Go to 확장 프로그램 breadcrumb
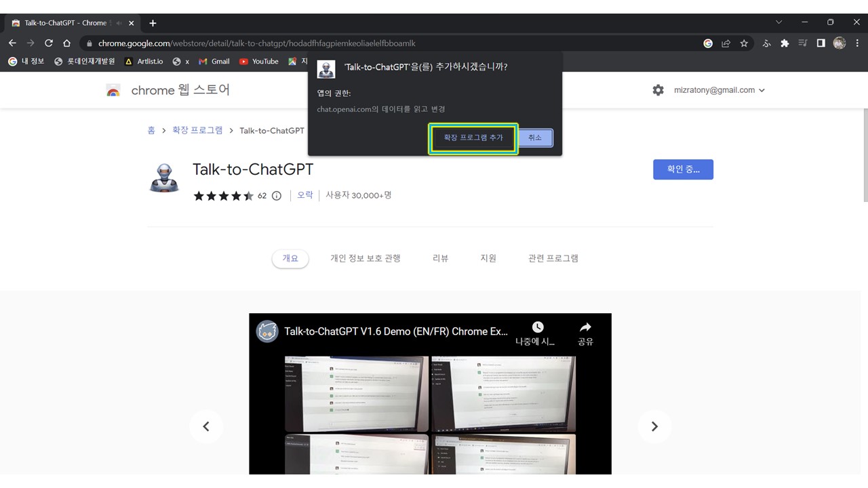This screenshot has height=488, width=868. [x=197, y=130]
